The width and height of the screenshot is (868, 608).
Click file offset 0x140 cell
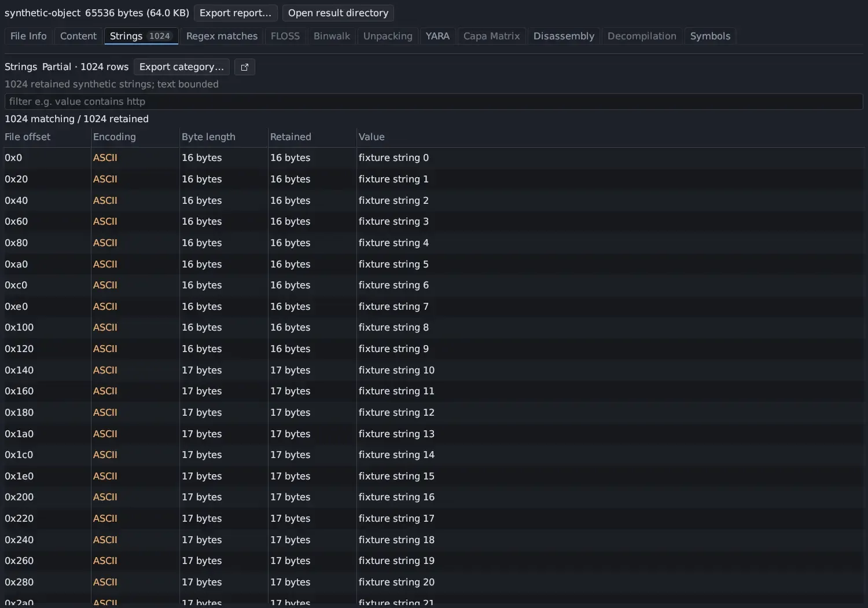[19, 370]
